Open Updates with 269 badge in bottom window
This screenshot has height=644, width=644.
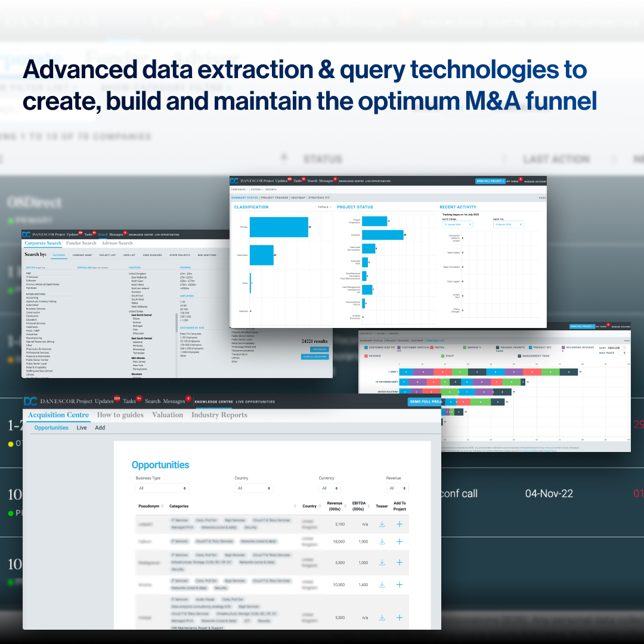tap(104, 401)
